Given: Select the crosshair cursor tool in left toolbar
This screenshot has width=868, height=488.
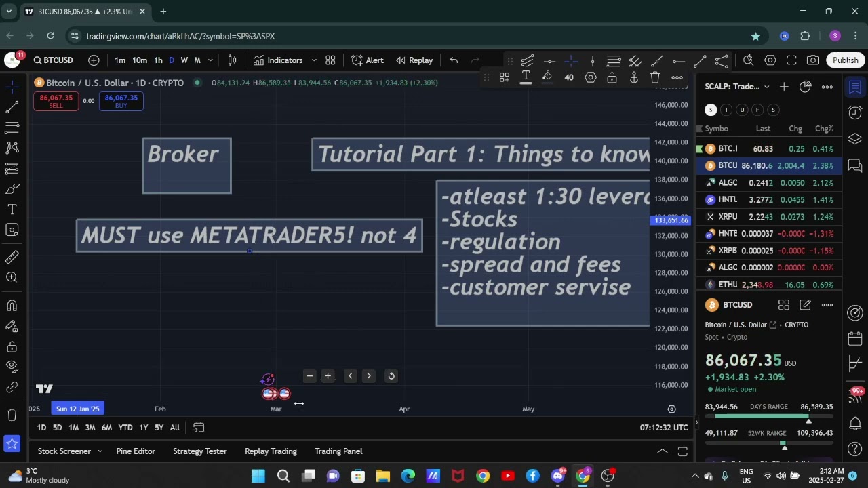Looking at the screenshot, I should click(12, 87).
